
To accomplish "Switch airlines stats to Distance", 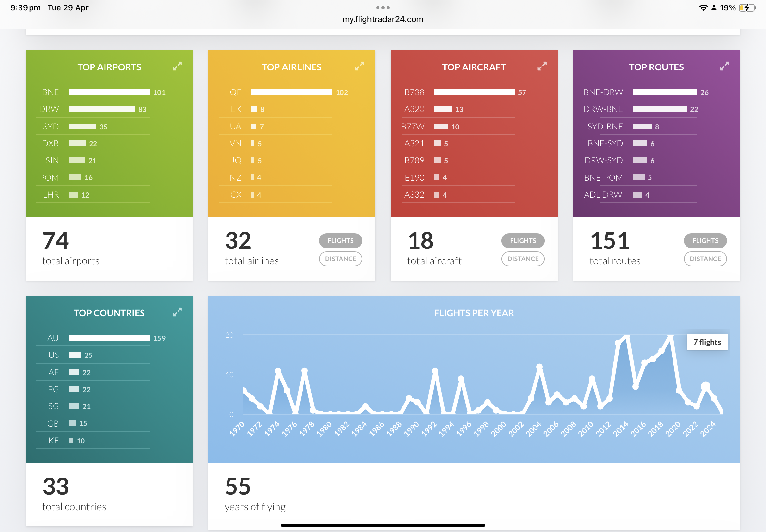I will click(x=340, y=259).
